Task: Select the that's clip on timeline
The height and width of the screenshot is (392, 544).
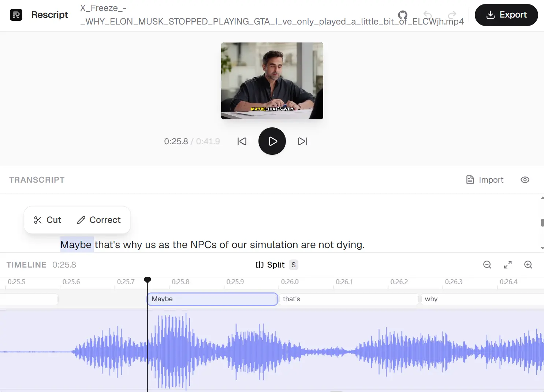Action: 349,299
